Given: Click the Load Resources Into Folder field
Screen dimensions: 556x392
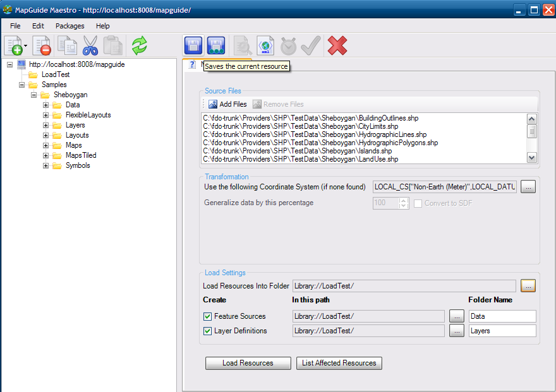Looking at the screenshot, I should [404, 286].
